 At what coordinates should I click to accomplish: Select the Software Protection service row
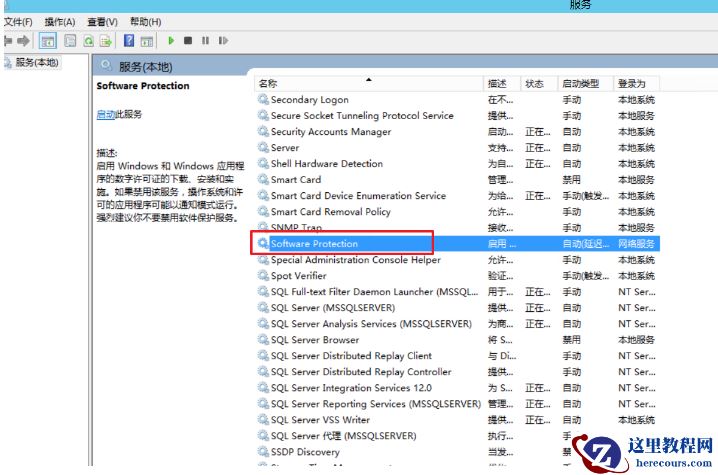[458, 244]
